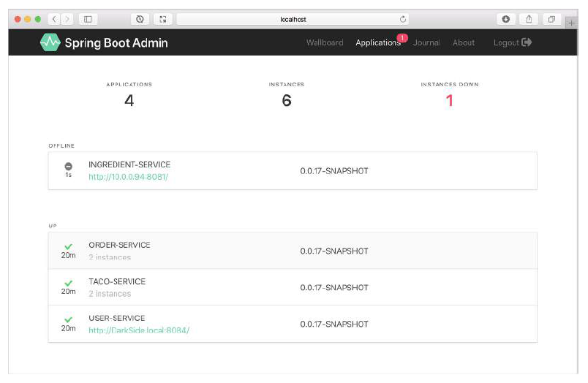Expand TACO-SERVICE row with 2 instances
The height and width of the screenshot is (383, 588).
tap(293, 287)
